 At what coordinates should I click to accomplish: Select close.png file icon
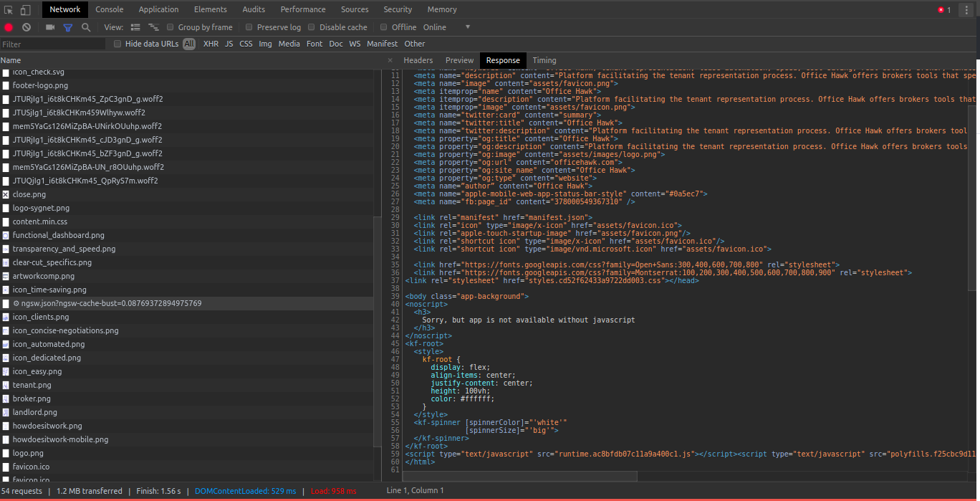(6, 194)
